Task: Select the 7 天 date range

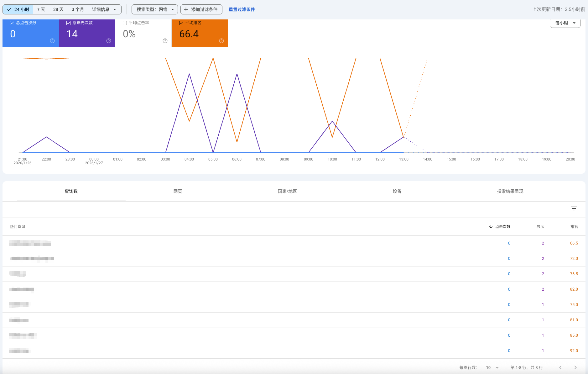Action: click(x=41, y=9)
